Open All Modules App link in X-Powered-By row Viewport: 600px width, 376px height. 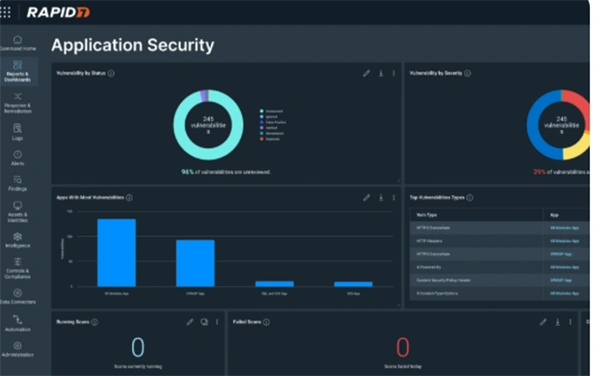pos(564,267)
